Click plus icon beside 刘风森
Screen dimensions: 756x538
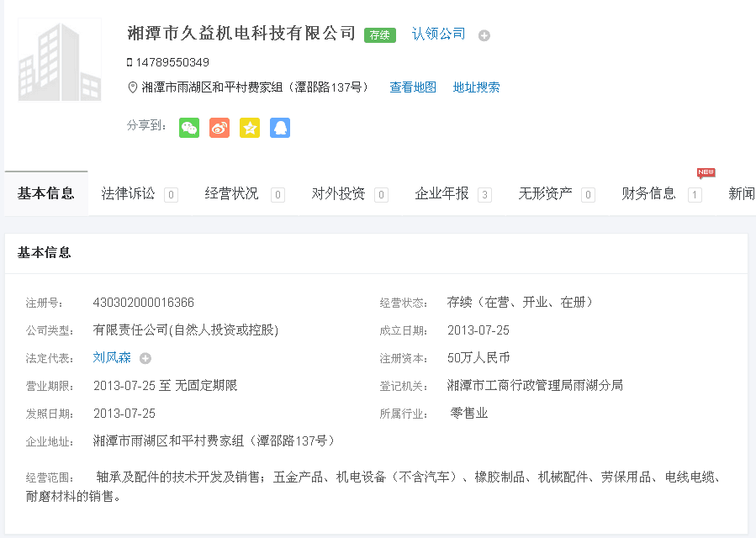click(145, 358)
